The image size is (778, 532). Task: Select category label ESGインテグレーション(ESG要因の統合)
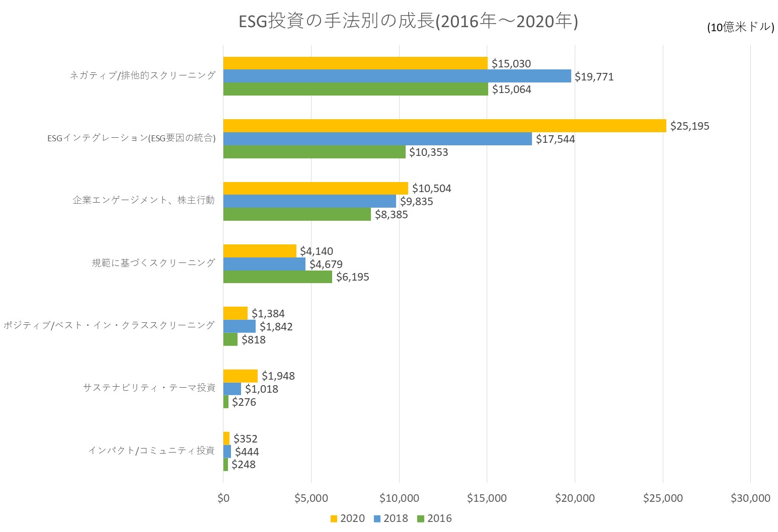point(131,138)
